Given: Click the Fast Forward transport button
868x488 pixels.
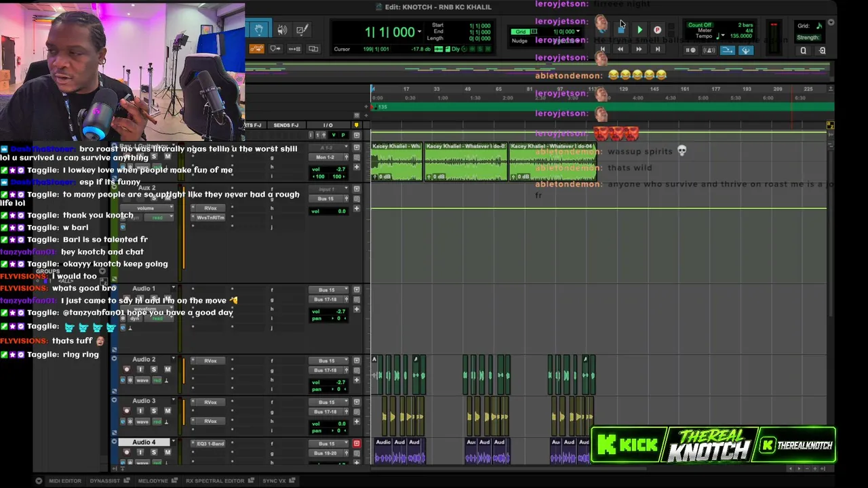Looking at the screenshot, I should pyautogui.click(x=638, y=49).
